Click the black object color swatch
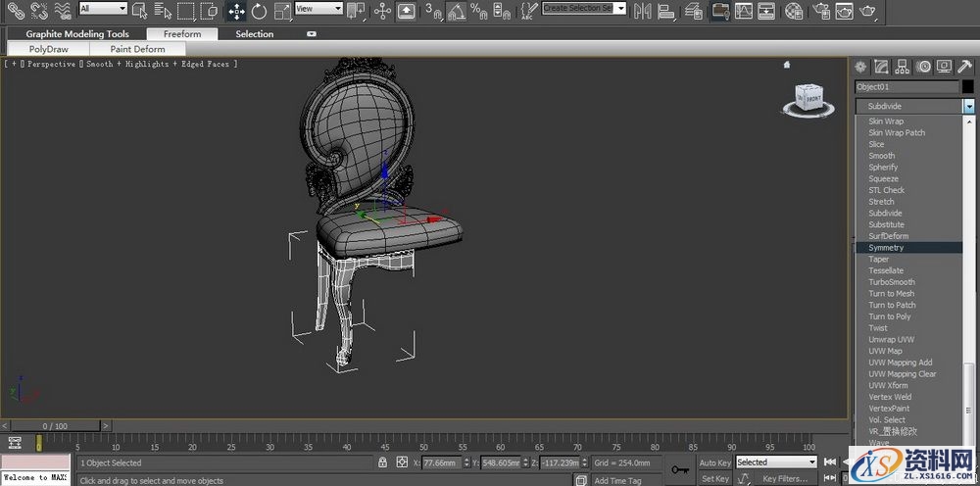The width and height of the screenshot is (980, 486). tap(967, 87)
